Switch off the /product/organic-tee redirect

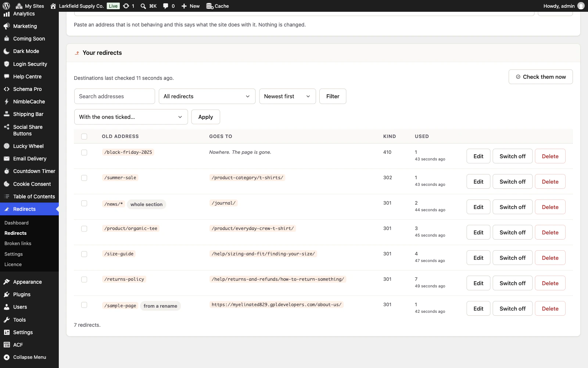(x=512, y=233)
